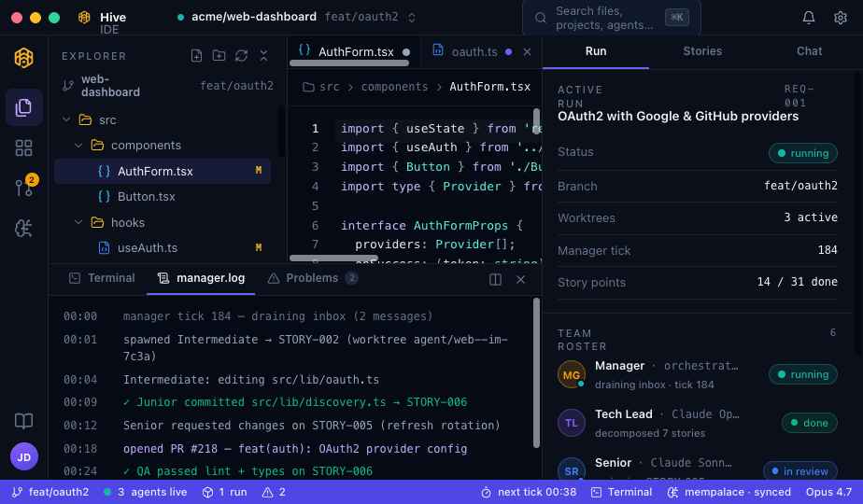Click 1 run status entry
This screenshot has width=863, height=504.
tap(224, 492)
